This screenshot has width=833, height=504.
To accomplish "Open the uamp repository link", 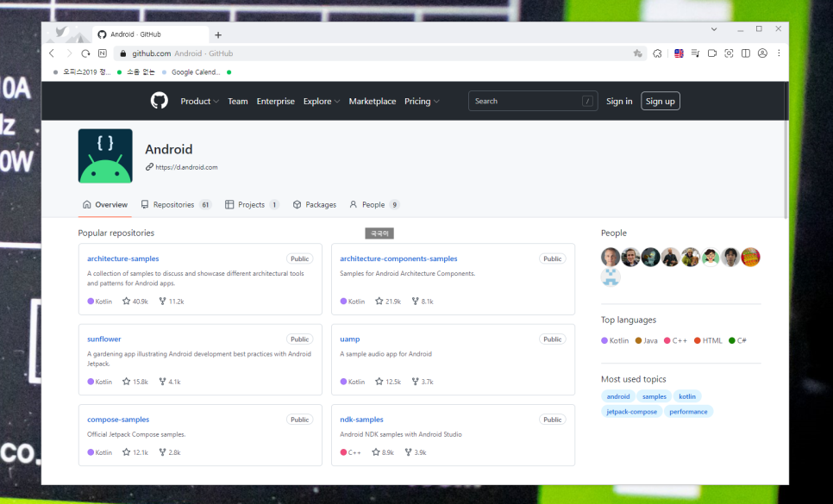I will click(x=349, y=339).
